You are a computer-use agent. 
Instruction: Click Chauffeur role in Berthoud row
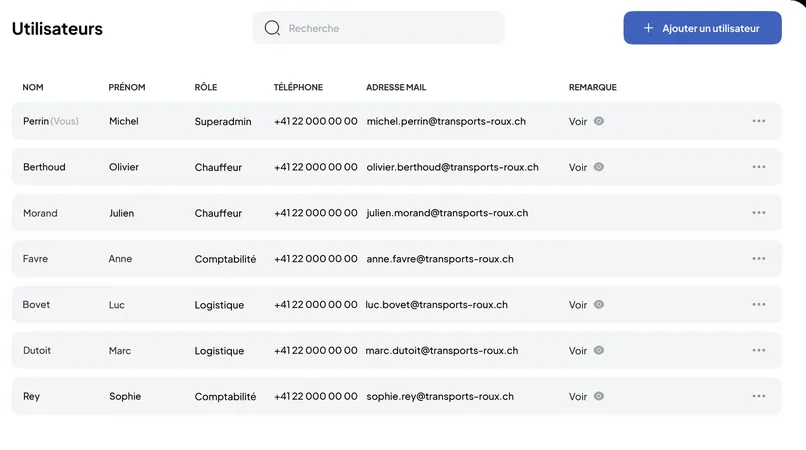click(x=218, y=167)
